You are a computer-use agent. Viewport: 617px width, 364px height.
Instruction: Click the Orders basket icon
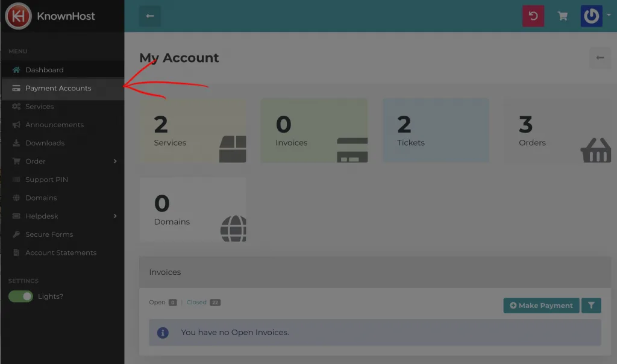point(595,149)
